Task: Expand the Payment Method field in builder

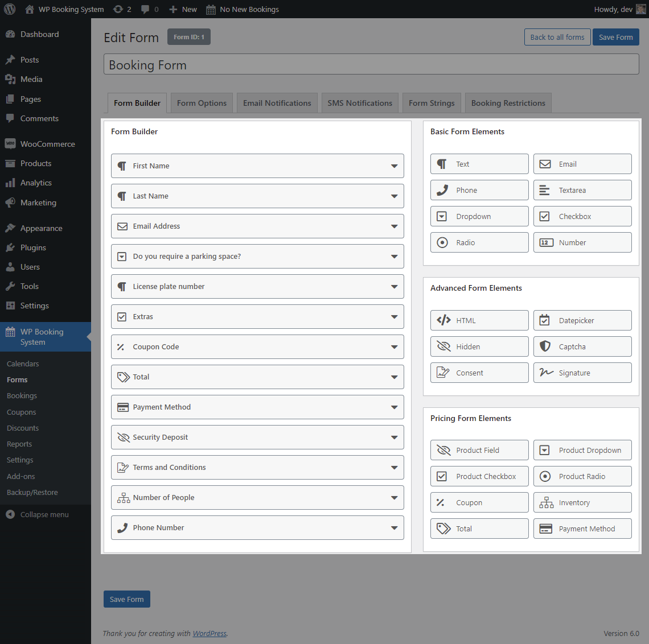Action: pyautogui.click(x=394, y=407)
